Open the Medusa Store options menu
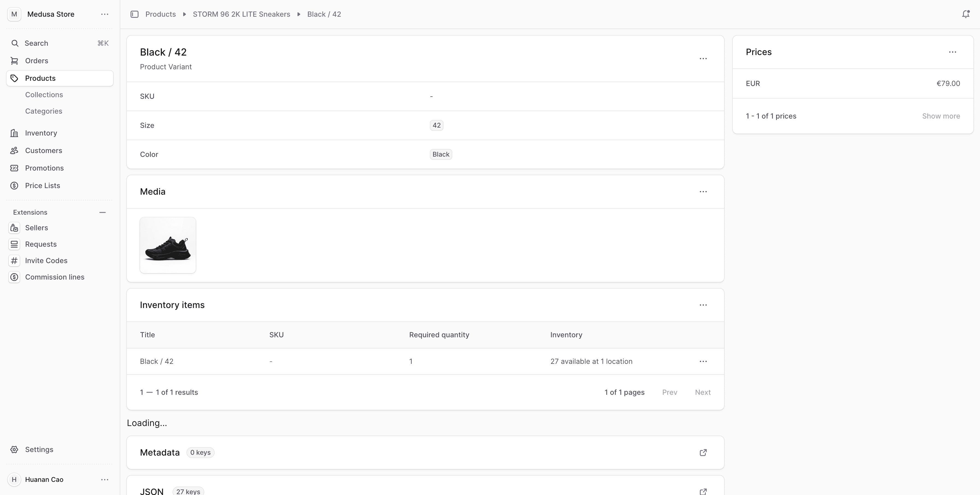This screenshot has width=980, height=495. click(x=105, y=14)
